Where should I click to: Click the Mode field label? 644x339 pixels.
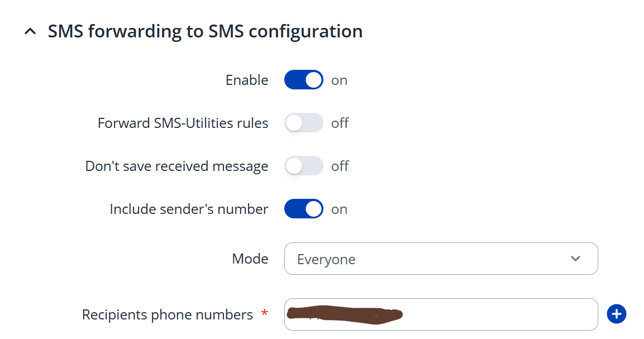250,259
